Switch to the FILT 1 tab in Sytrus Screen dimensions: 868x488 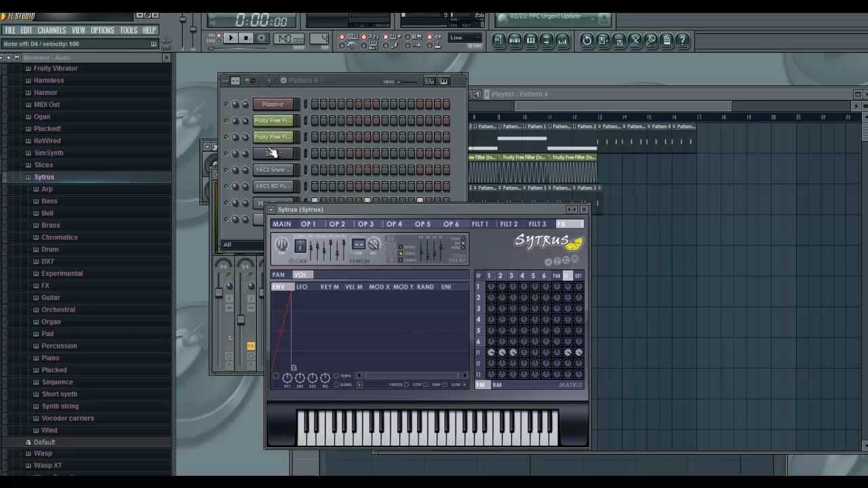[479, 224]
